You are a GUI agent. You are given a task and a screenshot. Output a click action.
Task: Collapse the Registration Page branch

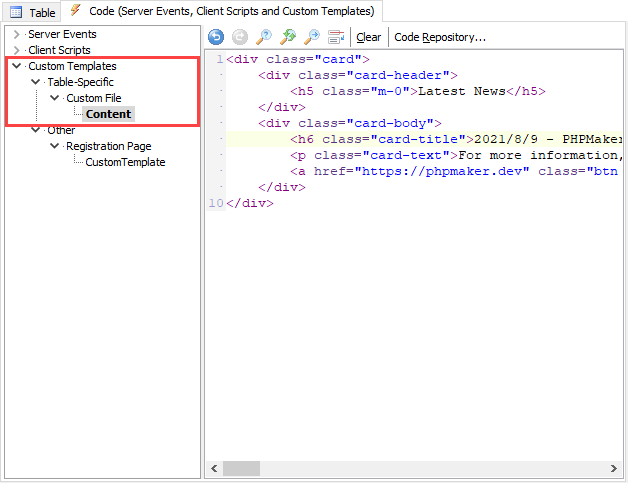[x=55, y=146]
